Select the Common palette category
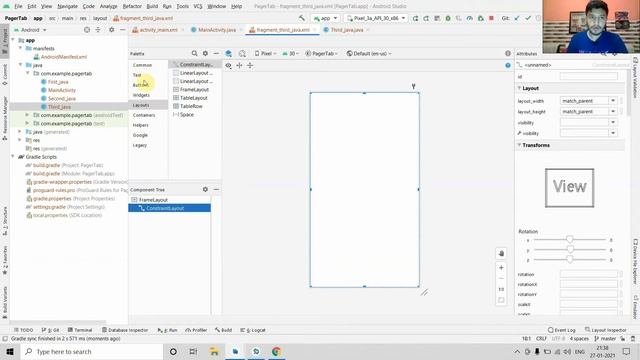This screenshot has width=640, height=360. coord(142,65)
